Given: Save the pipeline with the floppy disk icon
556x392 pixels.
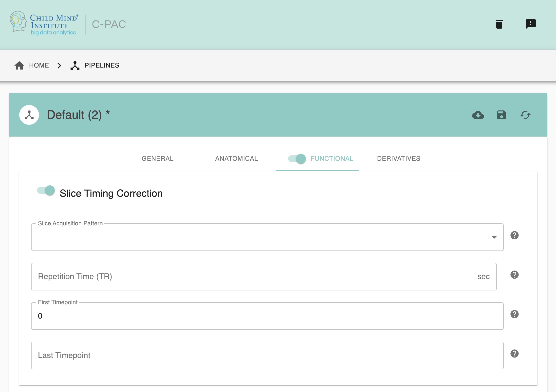Looking at the screenshot, I should tap(501, 115).
